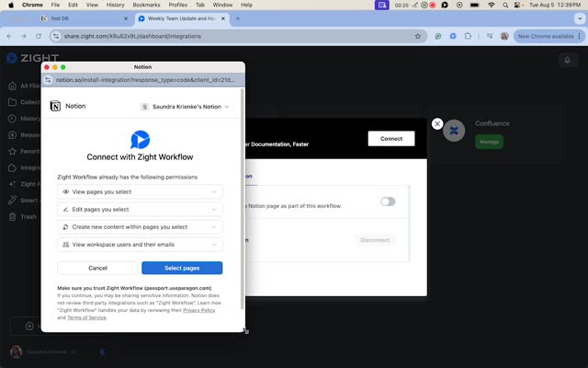Screen dimensions: 588x368
Task: Bookmark this page with the star icon
Action: click(x=418, y=36)
